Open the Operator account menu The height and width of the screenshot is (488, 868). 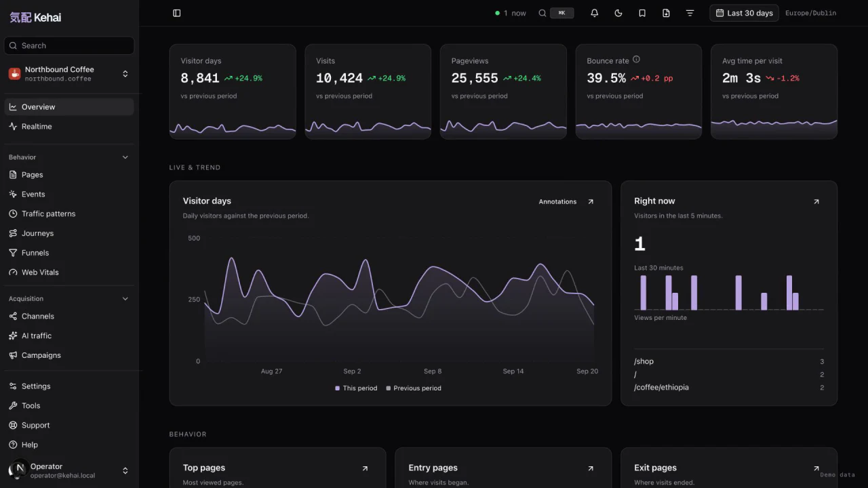(x=69, y=470)
